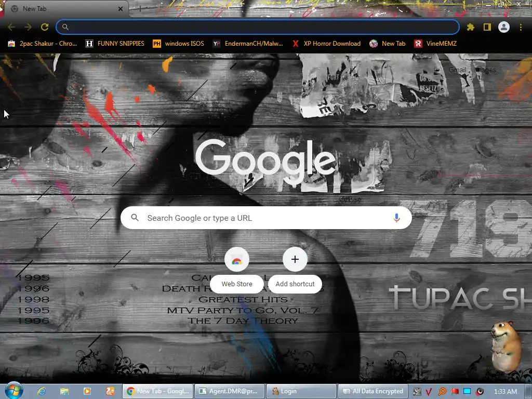Switch to All Data Encrypted taskbar window

(x=373, y=391)
